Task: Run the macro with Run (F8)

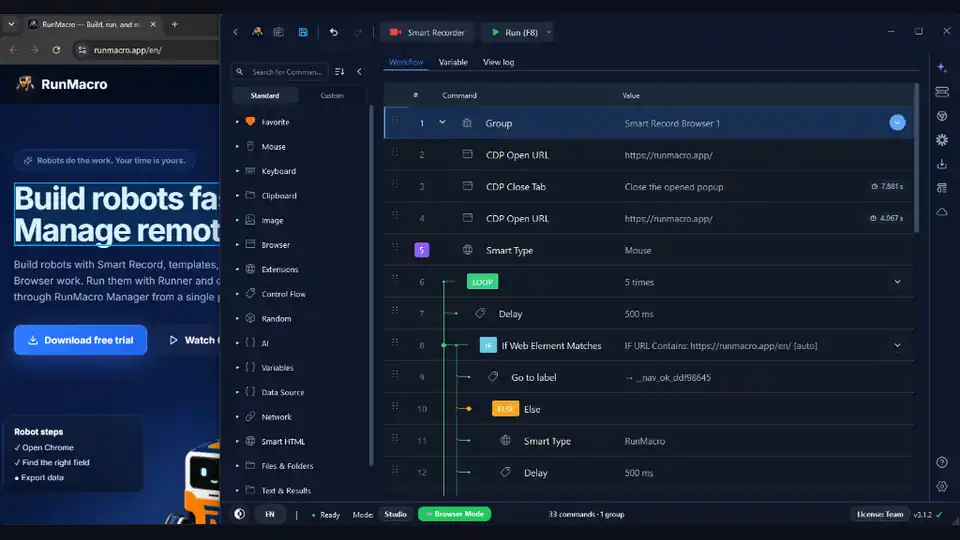Action: point(514,32)
